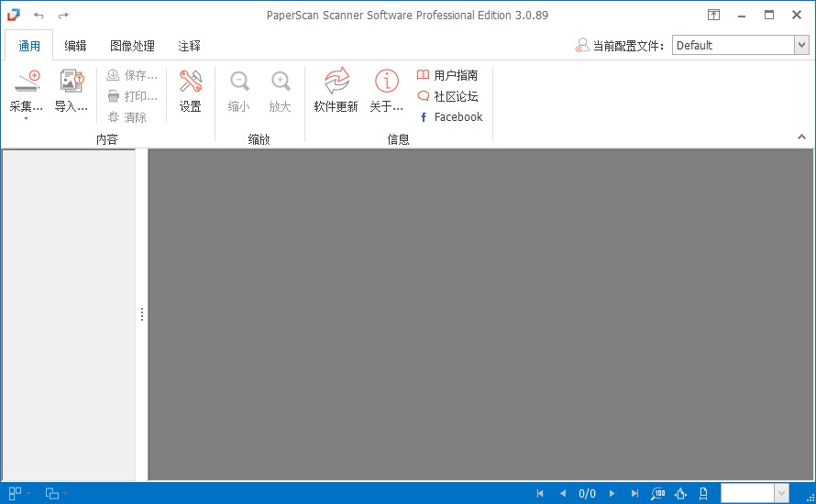Click the zoom level input field
This screenshot has width=816, height=504.
click(x=747, y=493)
